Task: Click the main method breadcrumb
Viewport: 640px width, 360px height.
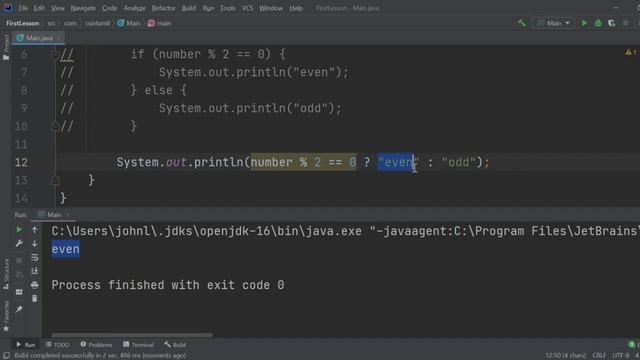Action: (160, 23)
